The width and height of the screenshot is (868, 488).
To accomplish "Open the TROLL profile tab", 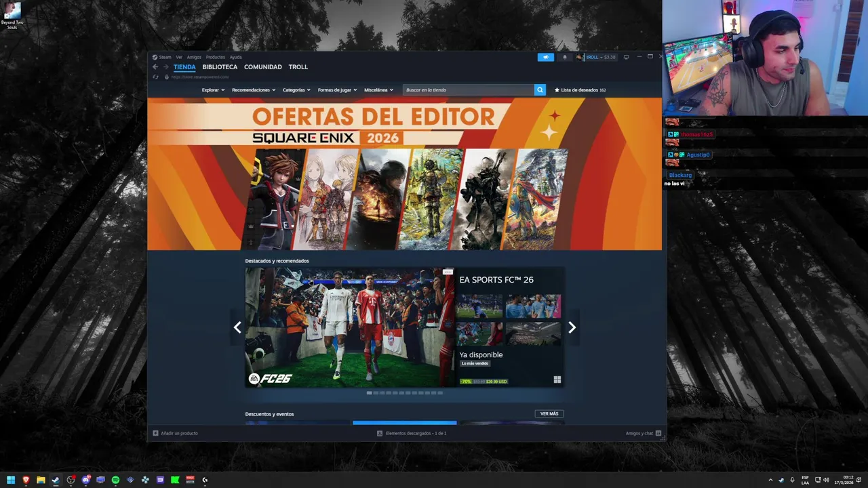I will point(298,67).
